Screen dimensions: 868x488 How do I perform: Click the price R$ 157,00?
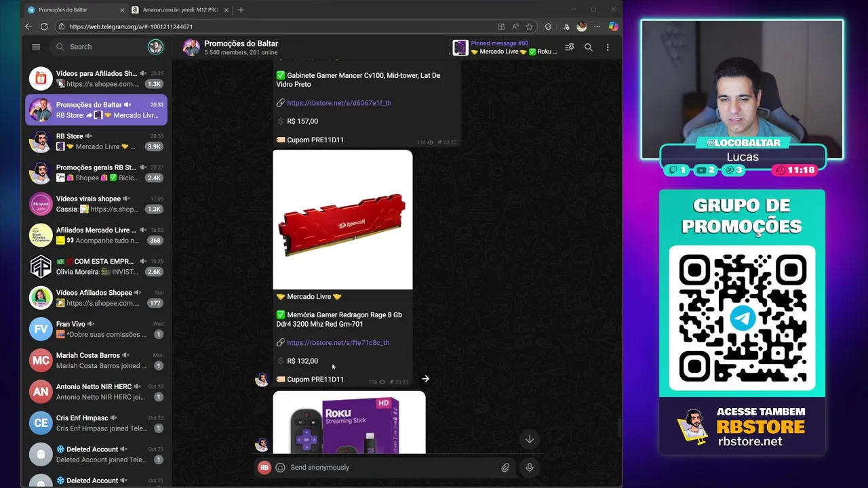click(x=302, y=121)
